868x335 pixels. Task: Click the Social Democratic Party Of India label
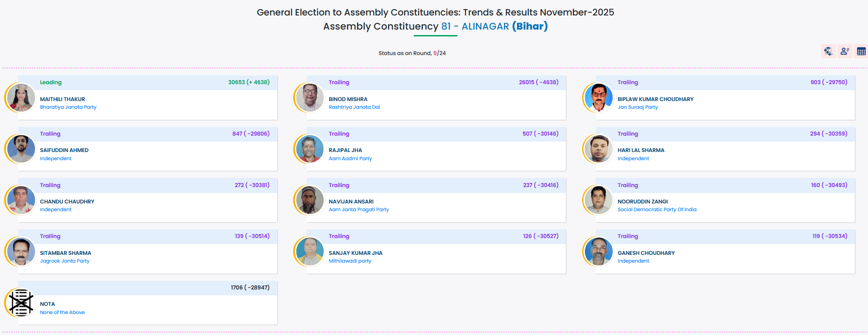pyautogui.click(x=657, y=210)
